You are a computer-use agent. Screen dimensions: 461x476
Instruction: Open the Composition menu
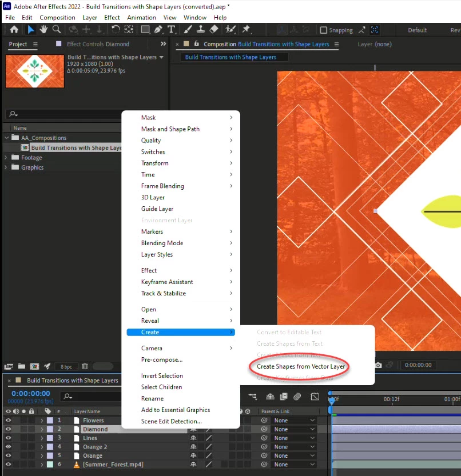(57, 18)
